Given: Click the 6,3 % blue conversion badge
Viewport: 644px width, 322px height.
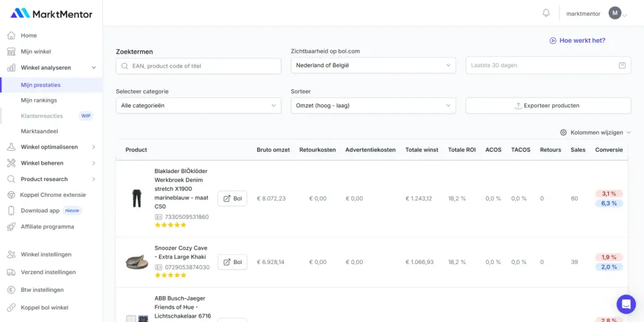Looking at the screenshot, I should [x=609, y=203].
